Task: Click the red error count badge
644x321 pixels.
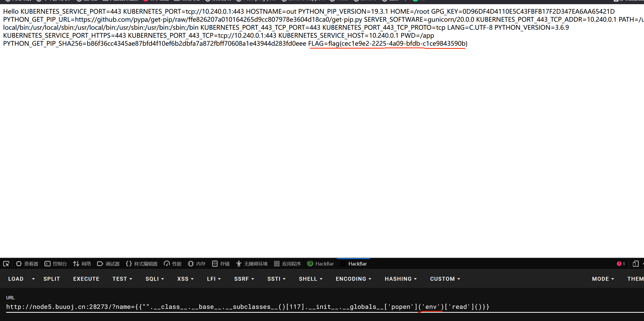Action: coord(621,264)
